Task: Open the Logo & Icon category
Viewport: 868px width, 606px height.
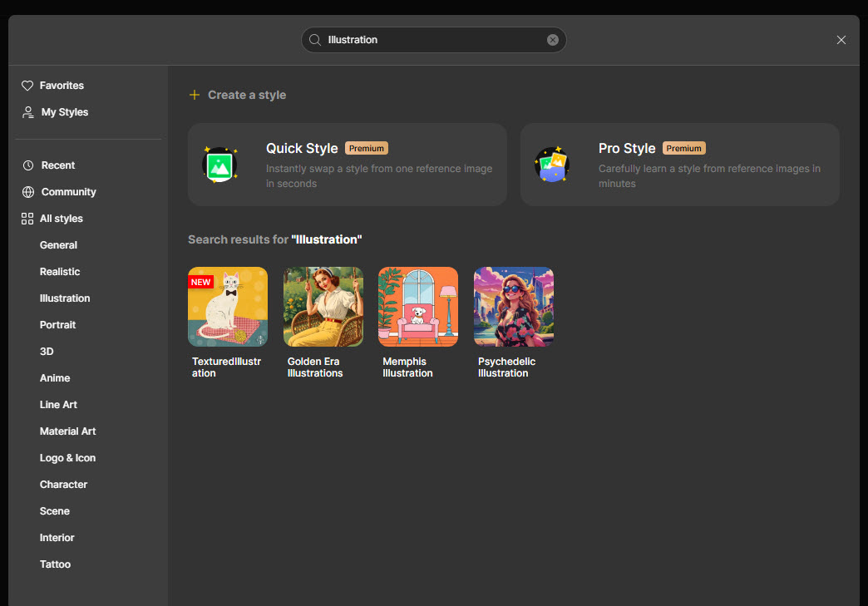Action: [x=67, y=458]
